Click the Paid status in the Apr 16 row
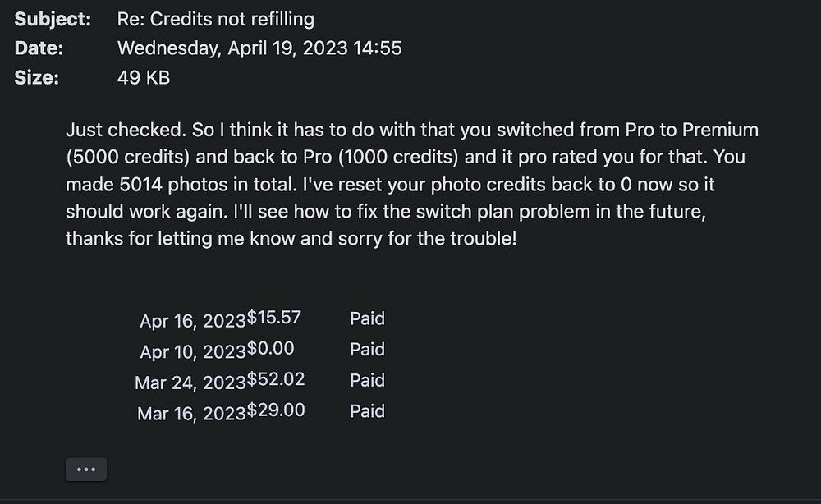The height and width of the screenshot is (504, 821). click(x=367, y=318)
